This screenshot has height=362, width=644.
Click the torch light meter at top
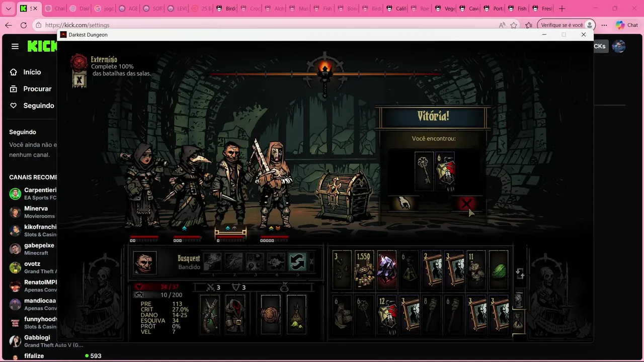pyautogui.click(x=325, y=73)
